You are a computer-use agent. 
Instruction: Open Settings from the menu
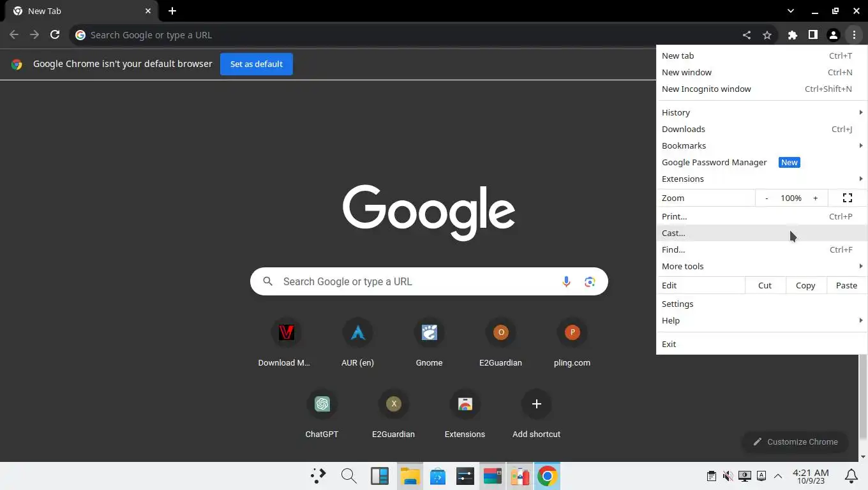(x=761, y=304)
